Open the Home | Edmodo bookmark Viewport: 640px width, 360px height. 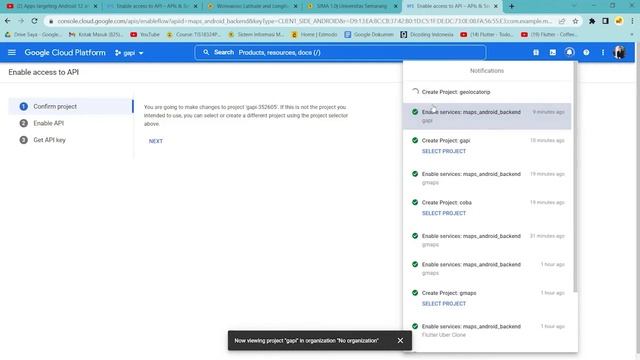(x=314, y=35)
